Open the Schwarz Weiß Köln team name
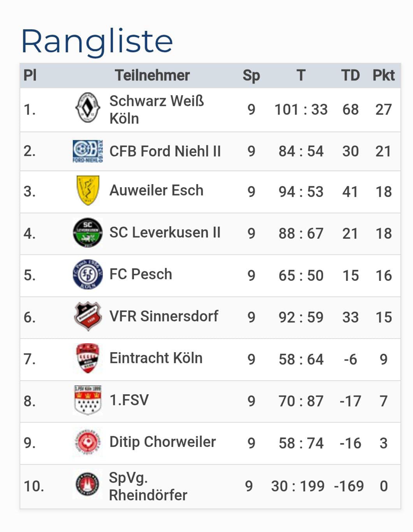 (157, 110)
